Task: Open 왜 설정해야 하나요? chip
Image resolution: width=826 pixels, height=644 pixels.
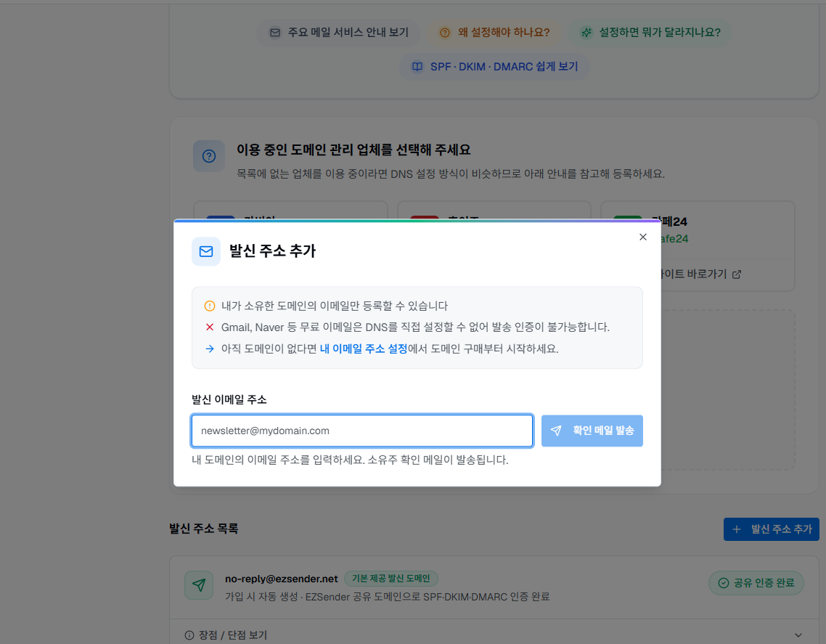Action: click(x=494, y=32)
